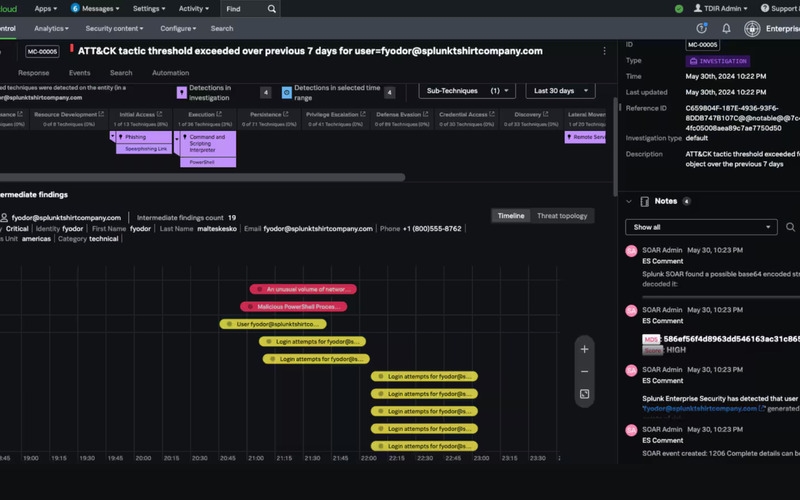Zoom out the timeline with minus icon
The width and height of the screenshot is (800, 500).
click(584, 371)
